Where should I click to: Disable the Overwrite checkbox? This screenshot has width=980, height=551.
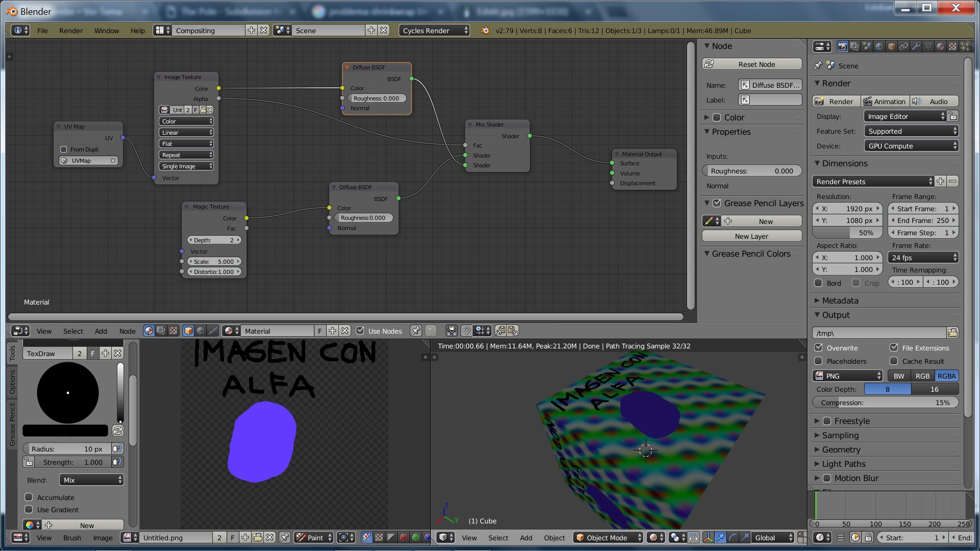819,347
